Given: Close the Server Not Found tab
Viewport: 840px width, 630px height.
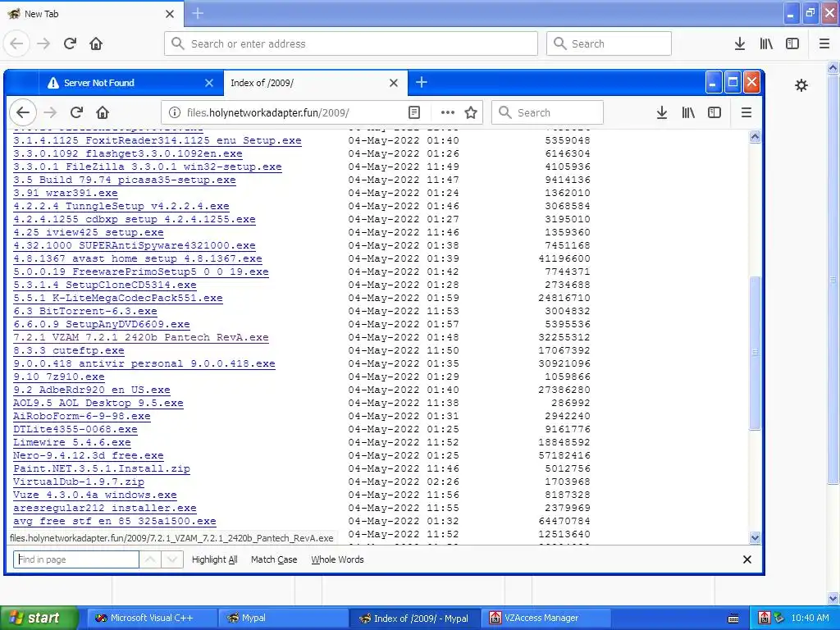Looking at the screenshot, I should (209, 83).
